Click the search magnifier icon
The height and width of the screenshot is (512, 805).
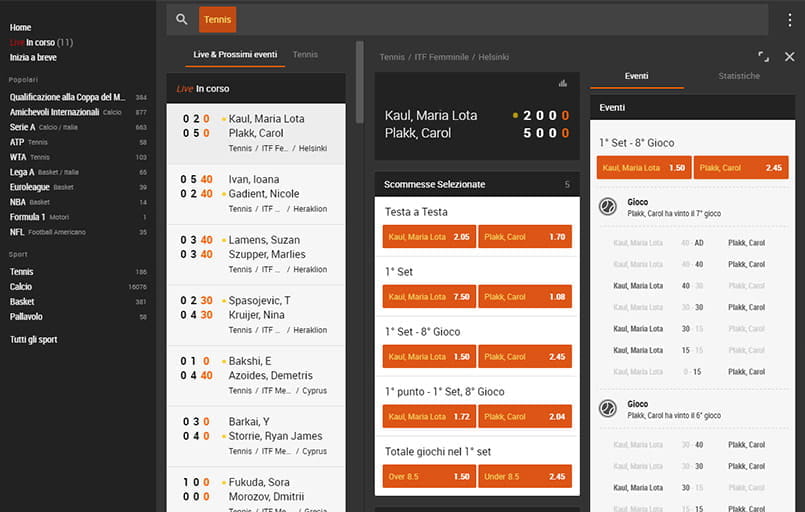click(181, 19)
